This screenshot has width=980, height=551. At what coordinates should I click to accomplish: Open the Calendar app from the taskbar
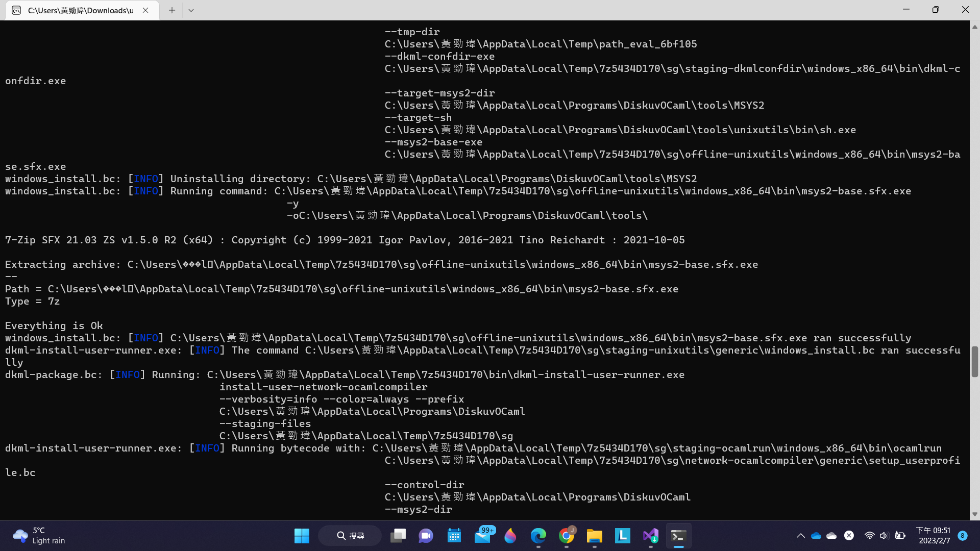(x=454, y=536)
